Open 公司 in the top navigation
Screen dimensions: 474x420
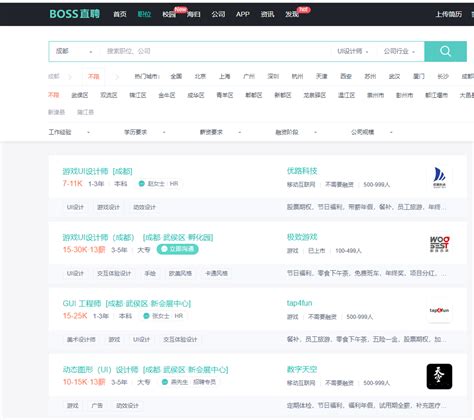[x=218, y=14]
